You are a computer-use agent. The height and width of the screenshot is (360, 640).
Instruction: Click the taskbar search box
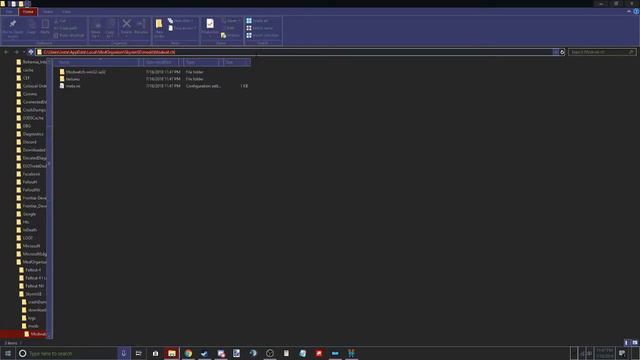[67, 353]
